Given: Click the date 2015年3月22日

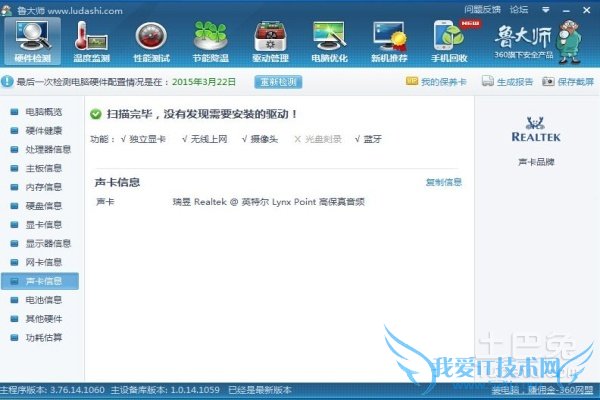Looking at the screenshot, I should [x=204, y=82].
